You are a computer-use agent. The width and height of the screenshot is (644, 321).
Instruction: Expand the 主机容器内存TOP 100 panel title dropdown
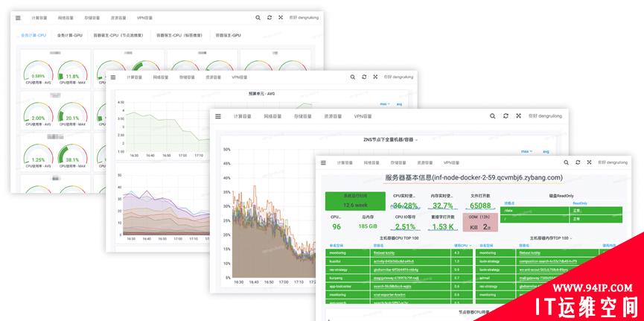(x=551, y=238)
